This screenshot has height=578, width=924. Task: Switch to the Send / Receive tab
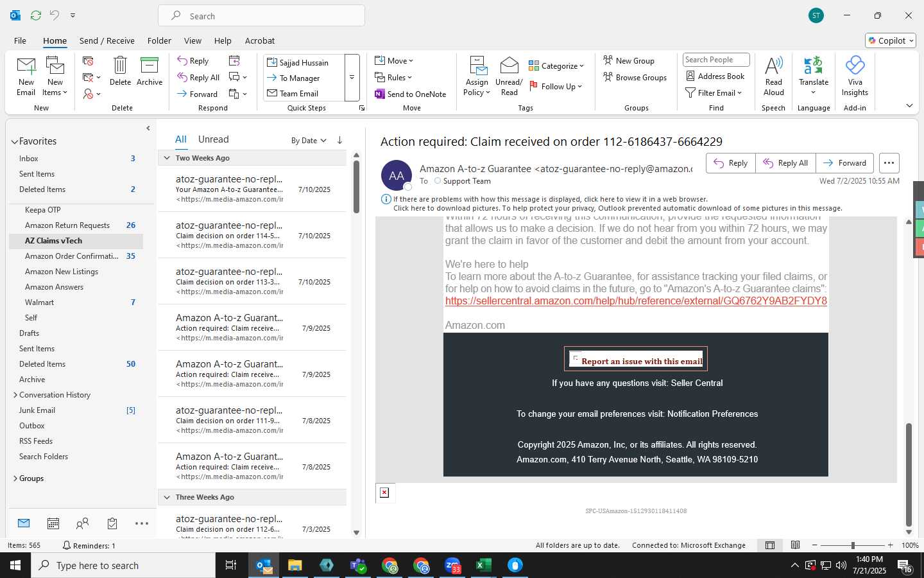pos(107,40)
